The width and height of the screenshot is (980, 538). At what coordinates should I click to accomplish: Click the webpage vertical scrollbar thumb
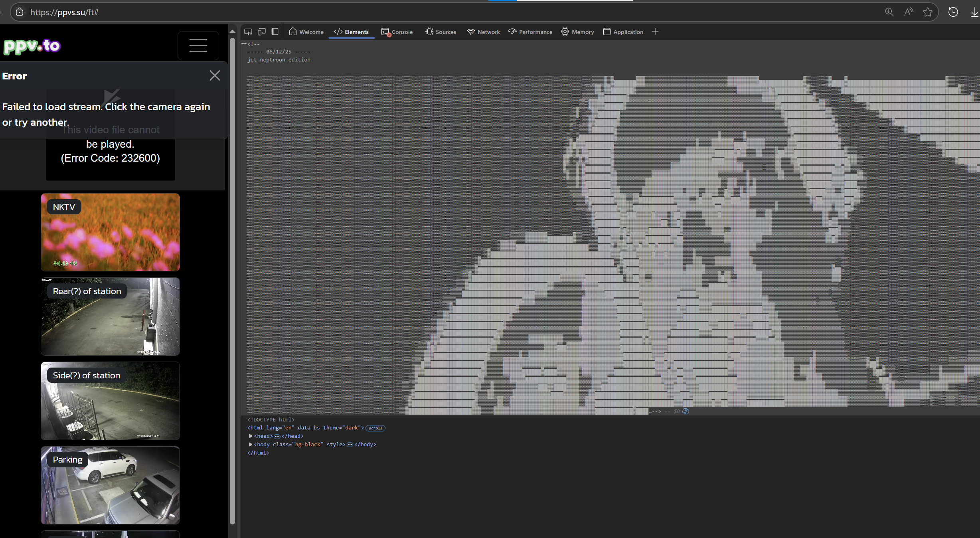pos(232,281)
